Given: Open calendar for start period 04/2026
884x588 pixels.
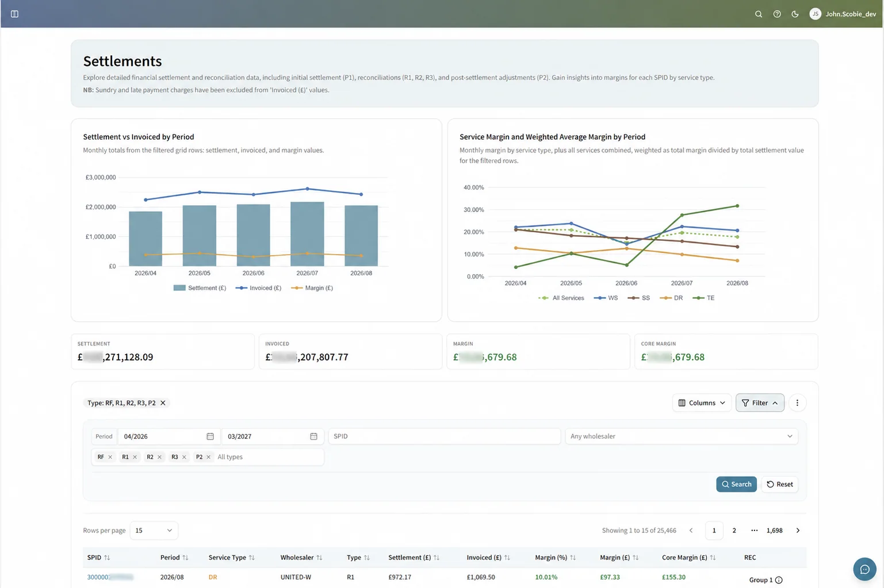Looking at the screenshot, I should [x=210, y=436].
